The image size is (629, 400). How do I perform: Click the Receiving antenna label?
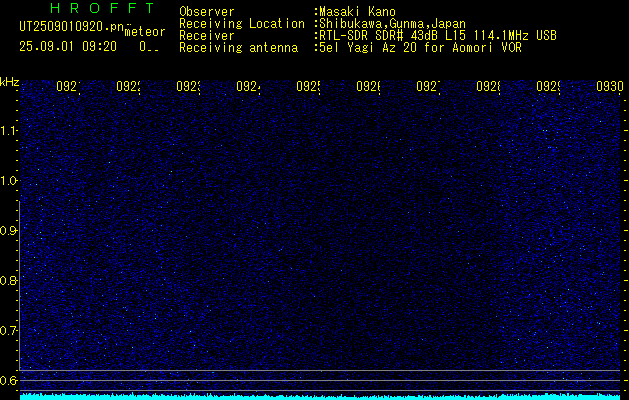coord(238,48)
